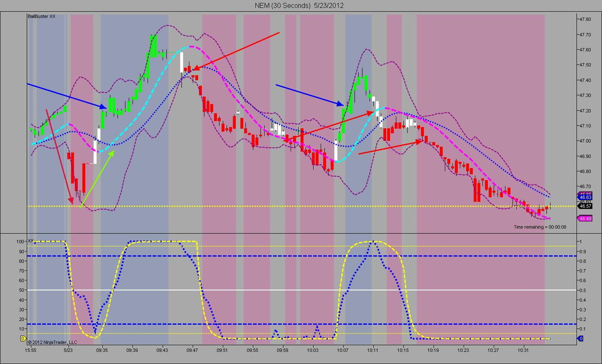Click the © 2012 NinjaTrader, LLC copyright text
Image resolution: width=602 pixels, height=364 pixels.
52,342
